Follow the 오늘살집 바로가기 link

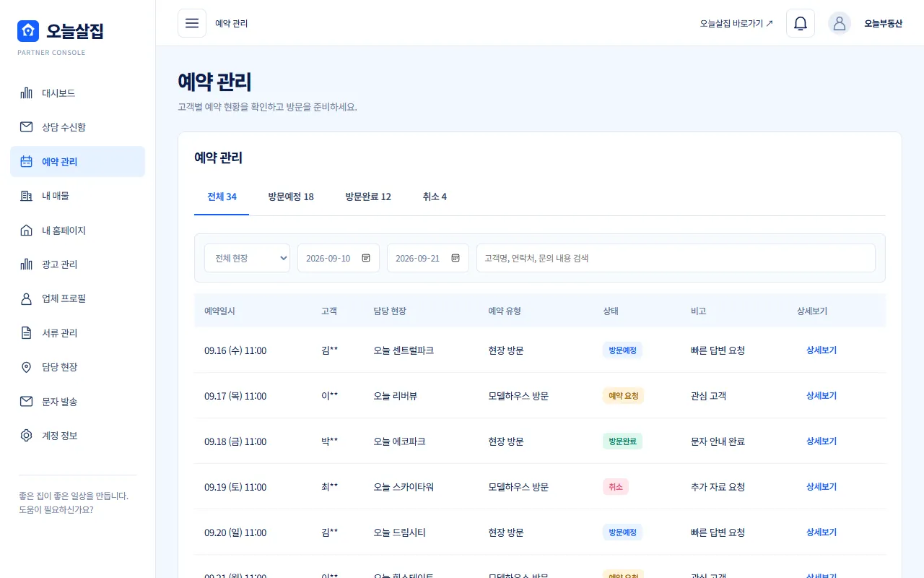tap(736, 23)
